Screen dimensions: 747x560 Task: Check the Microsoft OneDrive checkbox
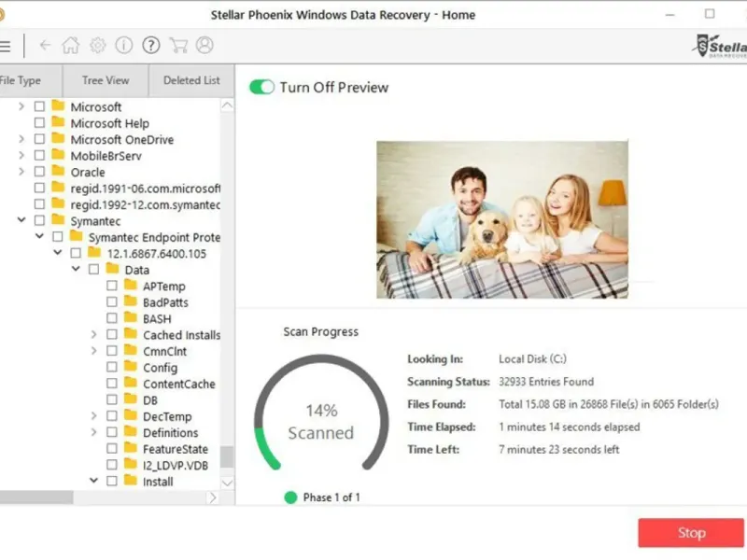pyautogui.click(x=39, y=139)
